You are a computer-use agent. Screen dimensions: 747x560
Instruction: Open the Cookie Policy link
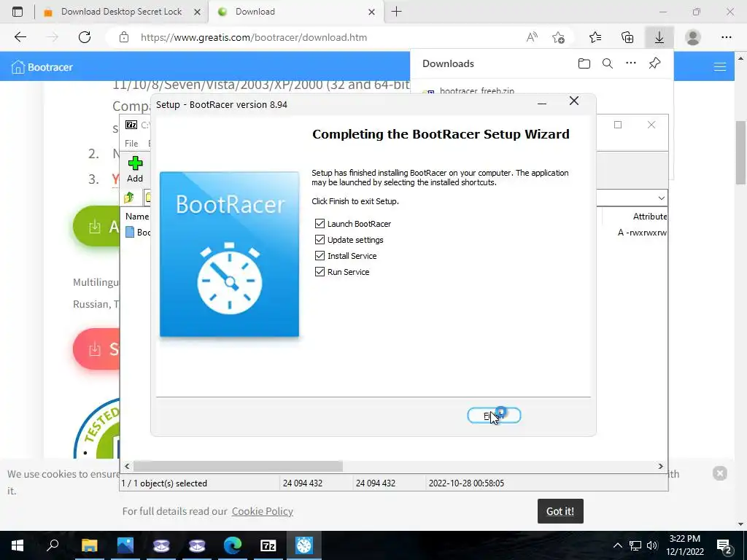point(263,511)
